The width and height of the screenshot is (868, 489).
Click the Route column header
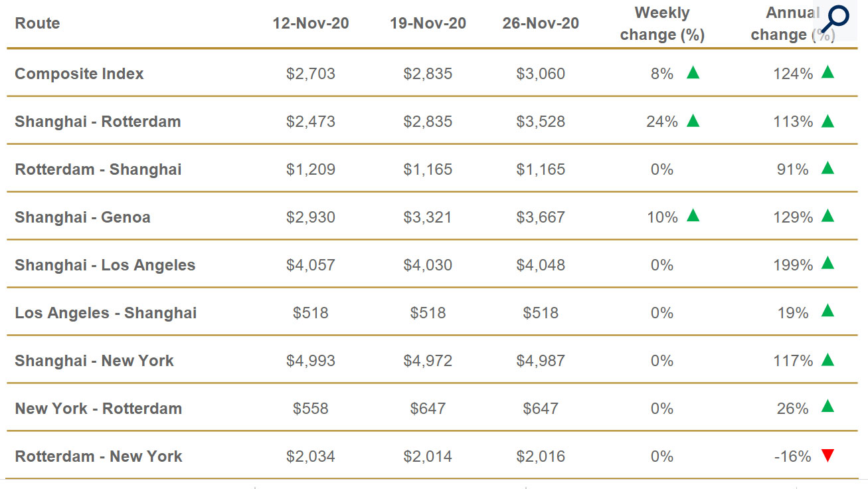pyautogui.click(x=37, y=23)
